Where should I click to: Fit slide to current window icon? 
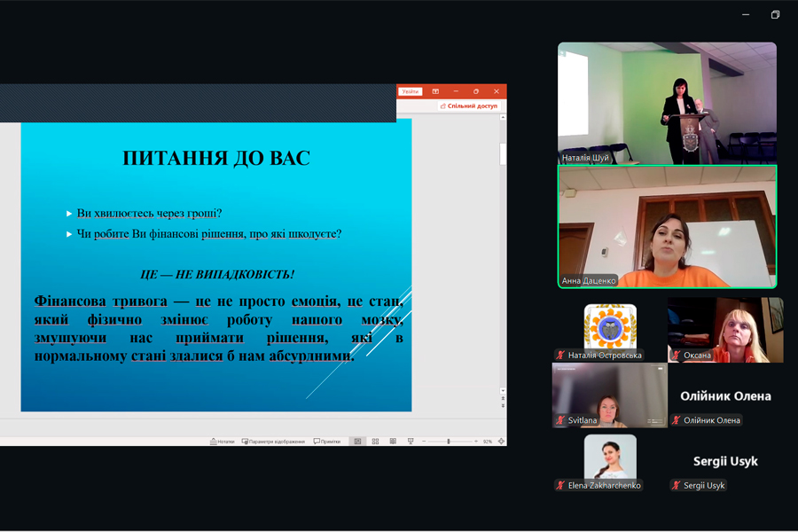(x=501, y=442)
